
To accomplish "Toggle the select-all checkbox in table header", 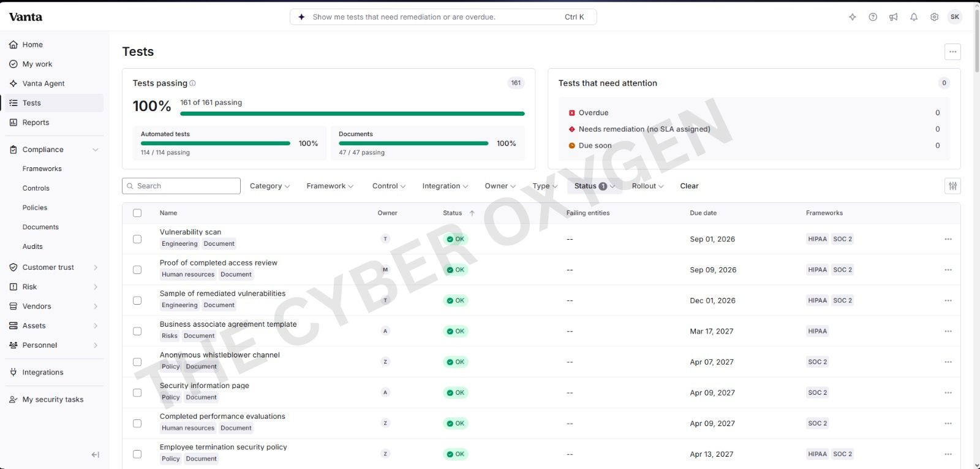I will (x=137, y=213).
